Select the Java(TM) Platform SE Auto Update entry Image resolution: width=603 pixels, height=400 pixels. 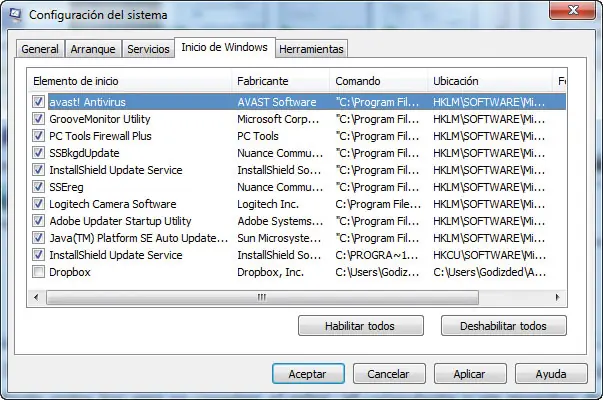pyautogui.click(x=138, y=238)
